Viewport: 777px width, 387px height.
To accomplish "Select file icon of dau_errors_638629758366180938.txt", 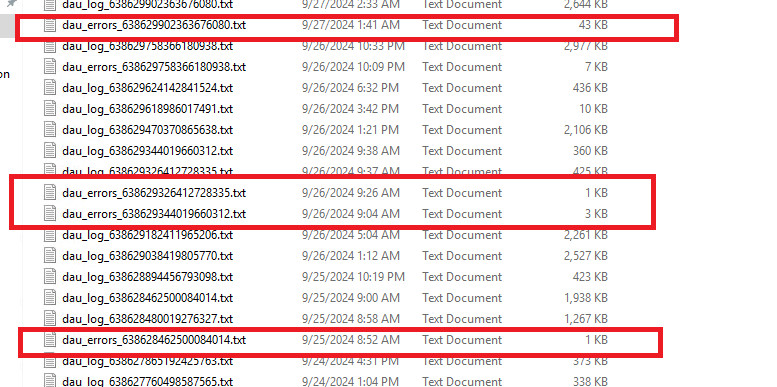I will point(50,67).
